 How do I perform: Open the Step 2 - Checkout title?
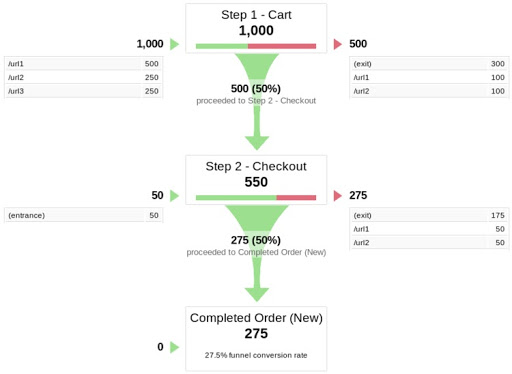(x=256, y=166)
